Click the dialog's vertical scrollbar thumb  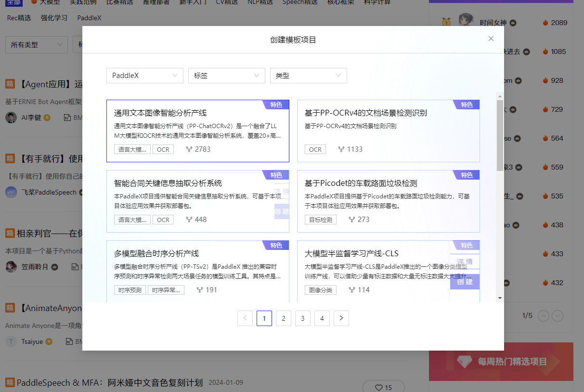(x=500, y=135)
